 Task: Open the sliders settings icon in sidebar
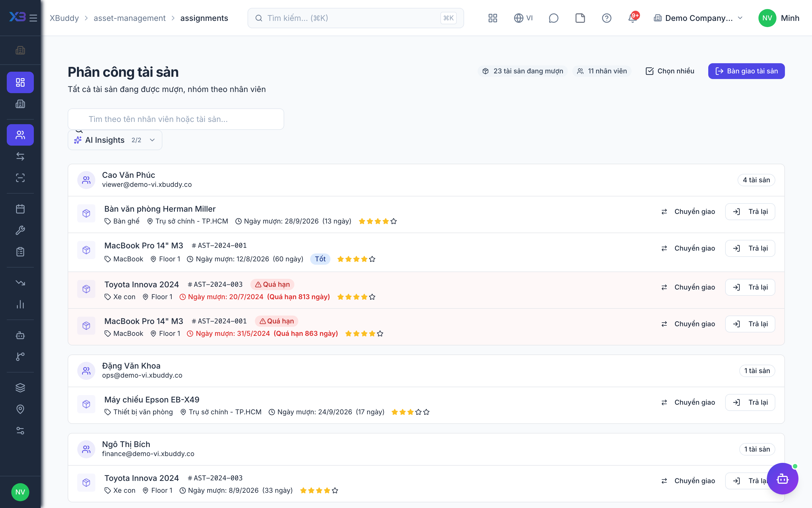pos(20,431)
